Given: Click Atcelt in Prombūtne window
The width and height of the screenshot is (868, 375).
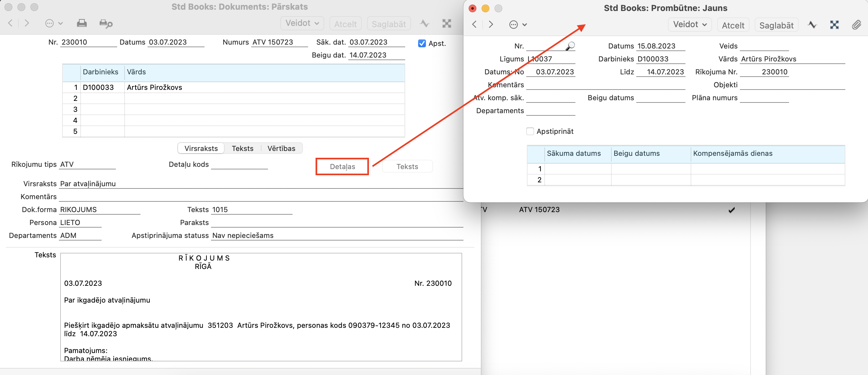Looking at the screenshot, I should (x=733, y=25).
